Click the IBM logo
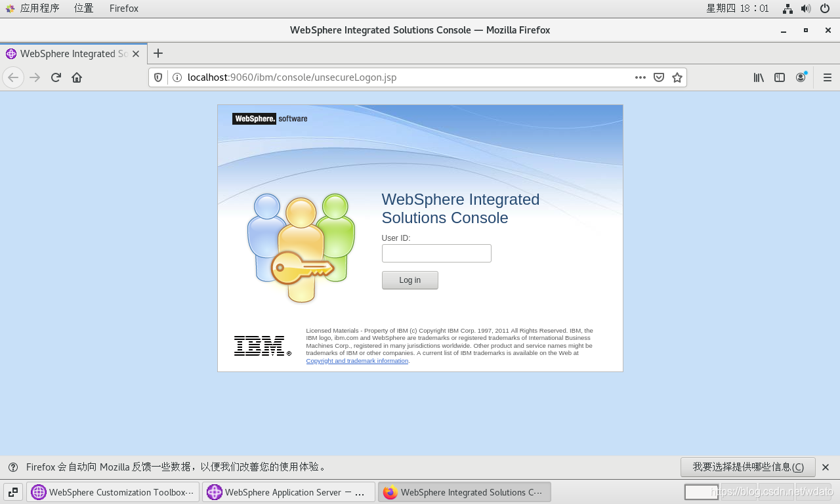This screenshot has height=504, width=840. click(x=262, y=346)
